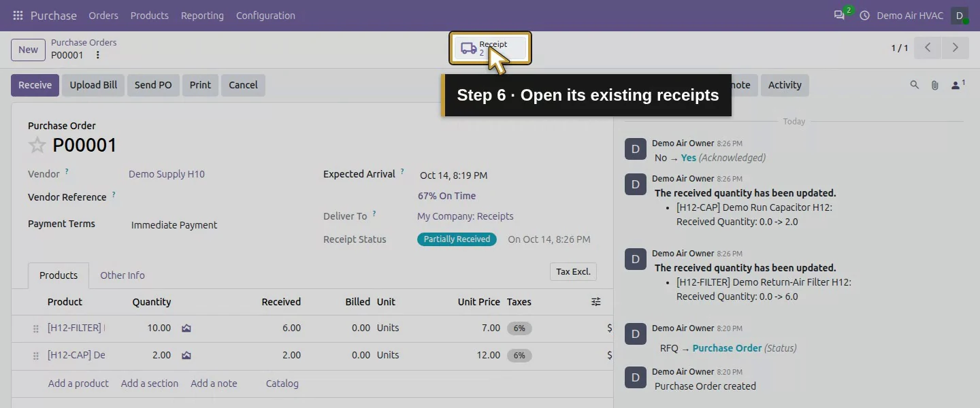Click received quantity 6.00 cell
This screenshot has width=980, height=408.
click(291, 328)
